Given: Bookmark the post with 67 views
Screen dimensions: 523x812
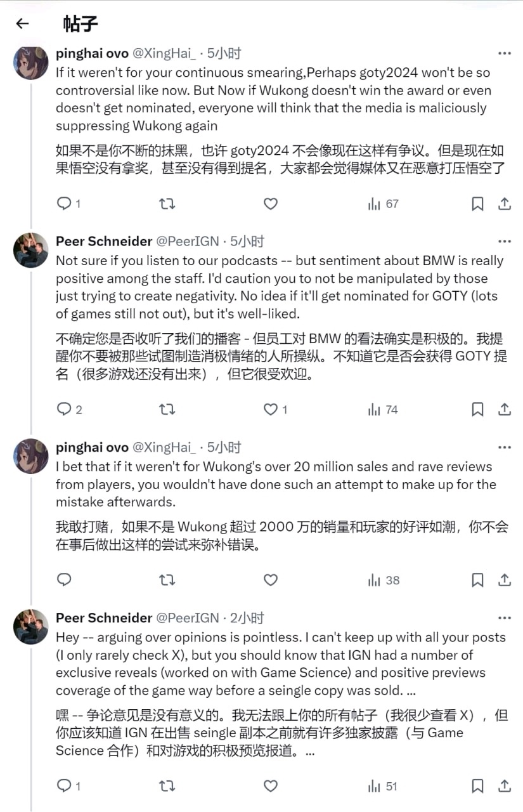Looking at the screenshot, I should pyautogui.click(x=477, y=204).
